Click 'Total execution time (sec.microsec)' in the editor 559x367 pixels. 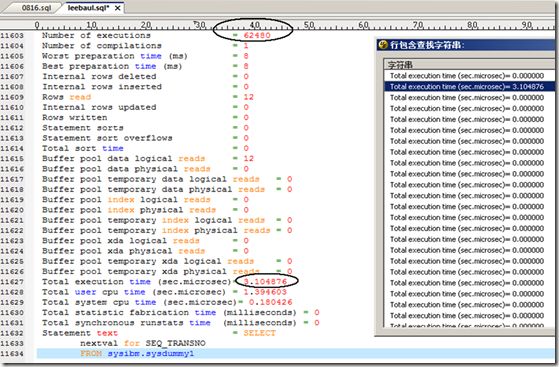(137, 282)
